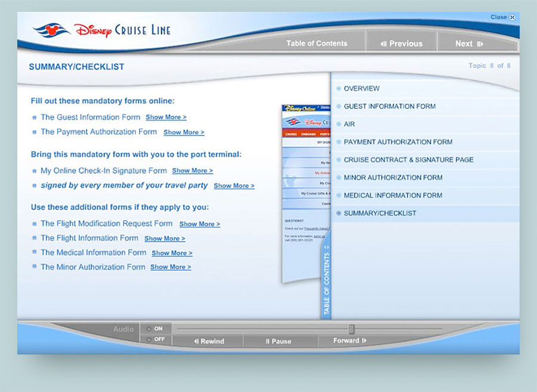Screen dimensions: 537x392
Task: Click the Disney Cruise Line logo
Action: 101,29
